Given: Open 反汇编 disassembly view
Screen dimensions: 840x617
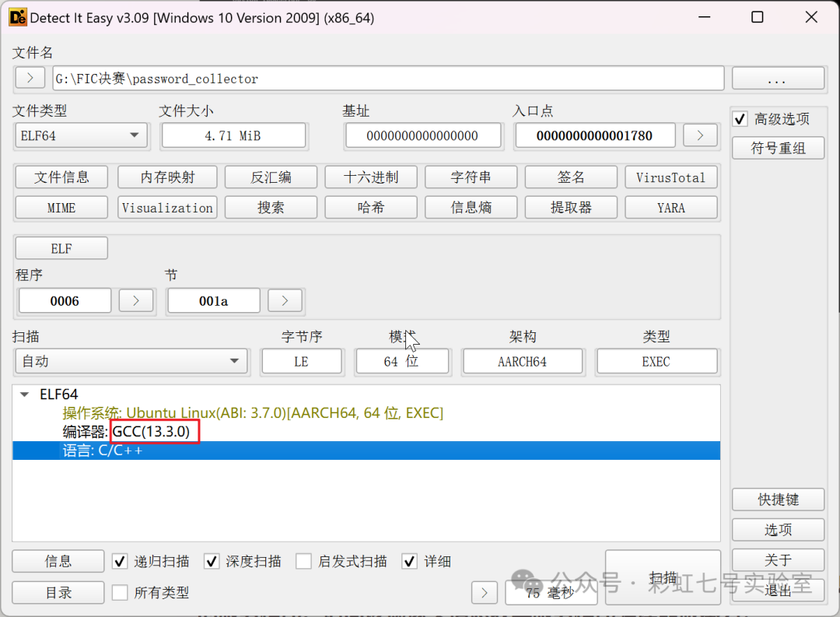Looking at the screenshot, I should click(x=271, y=177).
